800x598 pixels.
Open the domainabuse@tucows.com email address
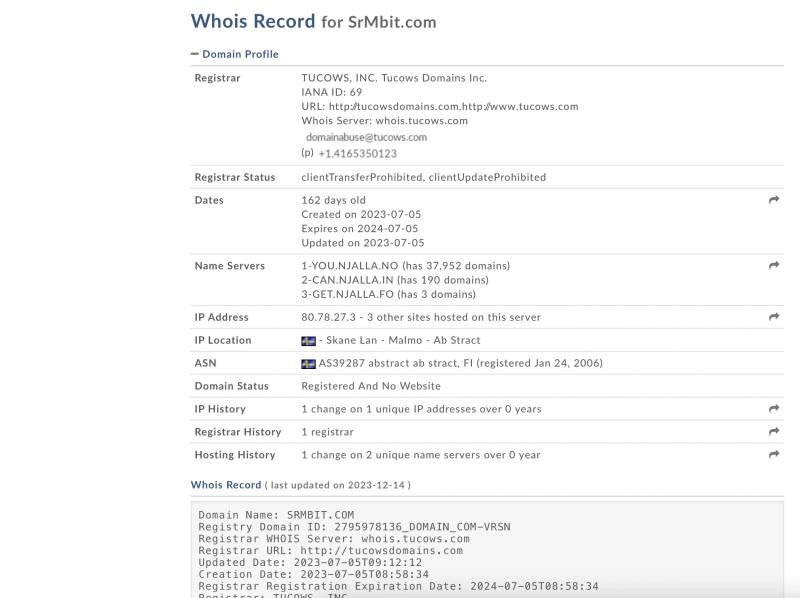(x=366, y=137)
